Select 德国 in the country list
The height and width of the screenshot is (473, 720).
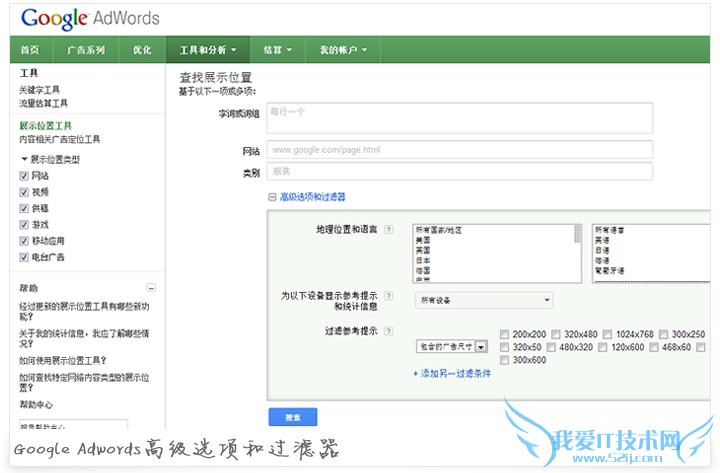coord(423,270)
